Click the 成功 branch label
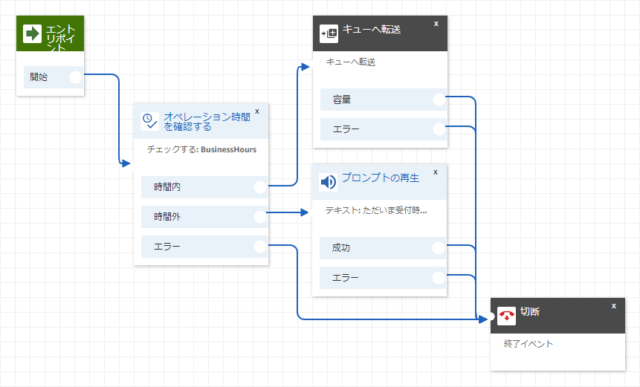This screenshot has width=640, height=387. click(x=341, y=248)
